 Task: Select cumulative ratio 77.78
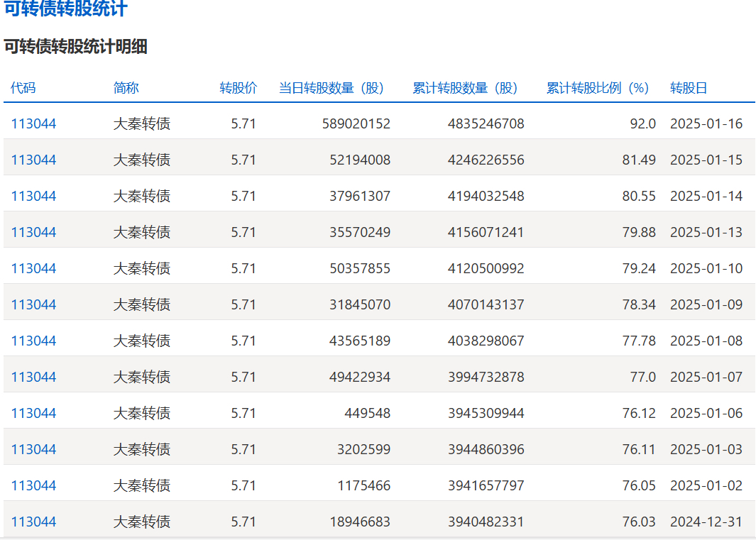point(639,341)
